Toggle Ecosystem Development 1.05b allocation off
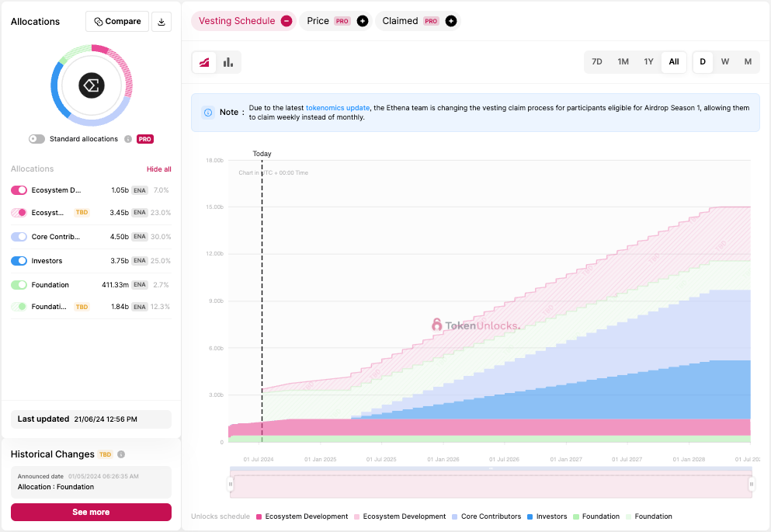The image size is (771, 532). (x=19, y=190)
